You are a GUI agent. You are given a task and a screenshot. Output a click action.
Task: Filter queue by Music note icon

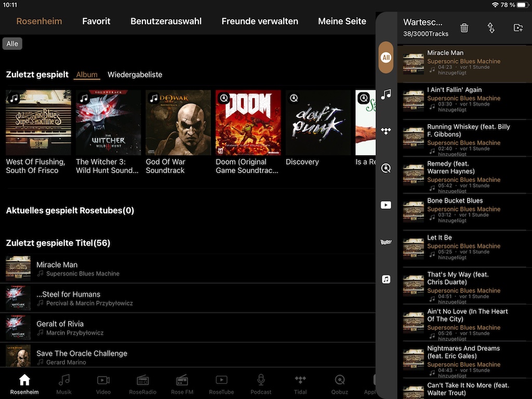[386, 94]
